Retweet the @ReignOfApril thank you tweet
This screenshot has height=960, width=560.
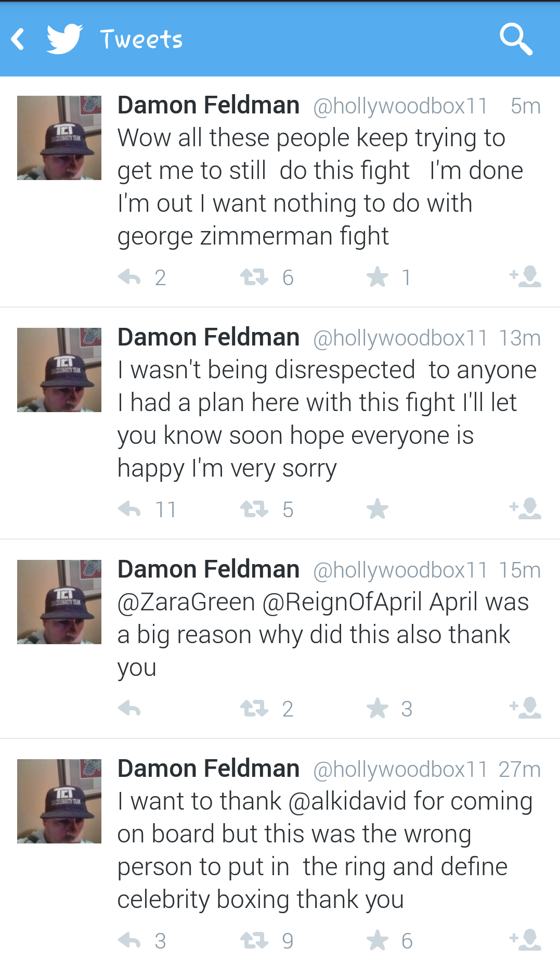[254, 709]
